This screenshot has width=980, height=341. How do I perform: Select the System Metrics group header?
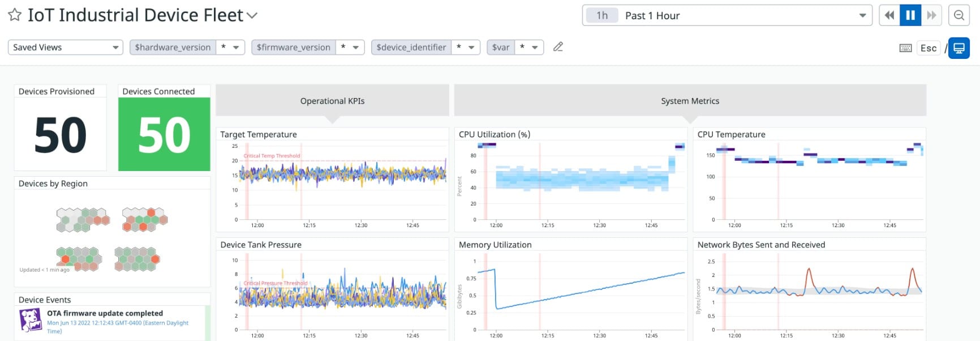click(690, 101)
